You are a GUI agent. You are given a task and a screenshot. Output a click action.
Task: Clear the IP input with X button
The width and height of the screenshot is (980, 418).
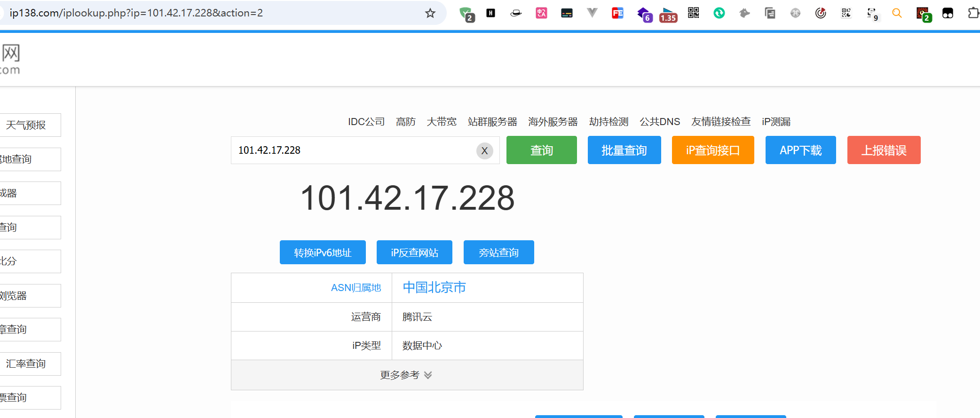click(x=484, y=151)
